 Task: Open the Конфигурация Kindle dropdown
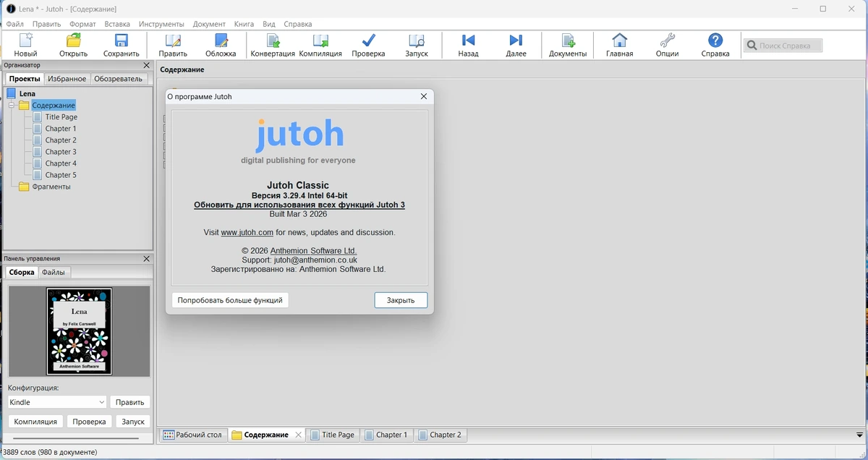pos(57,402)
